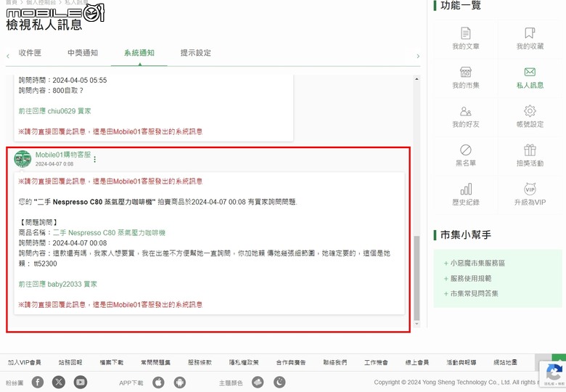
Task: Click the message list scrollbar up arrow
Action: [417, 78]
